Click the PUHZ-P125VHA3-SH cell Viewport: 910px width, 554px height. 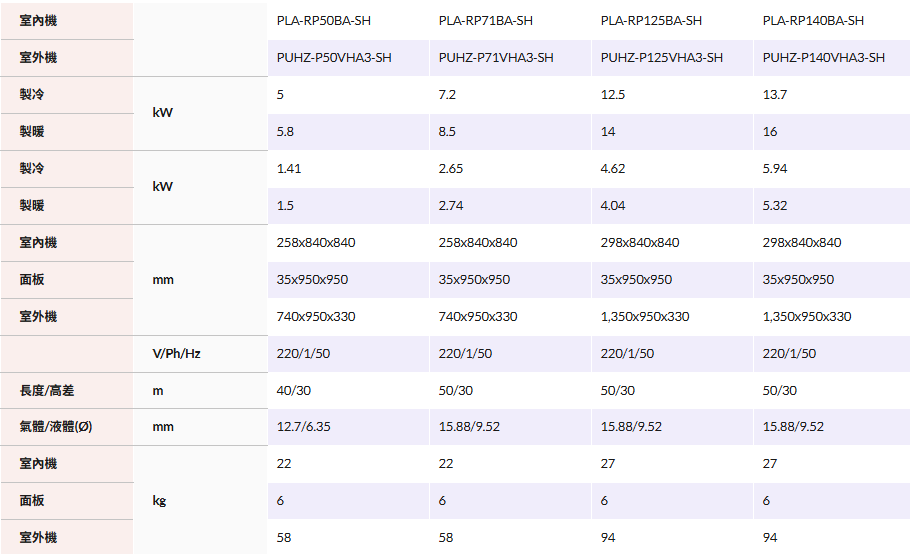(x=661, y=58)
